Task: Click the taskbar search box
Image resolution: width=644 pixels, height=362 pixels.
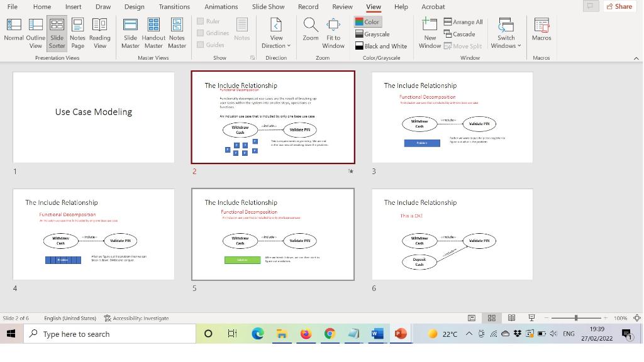Action: 109,334
